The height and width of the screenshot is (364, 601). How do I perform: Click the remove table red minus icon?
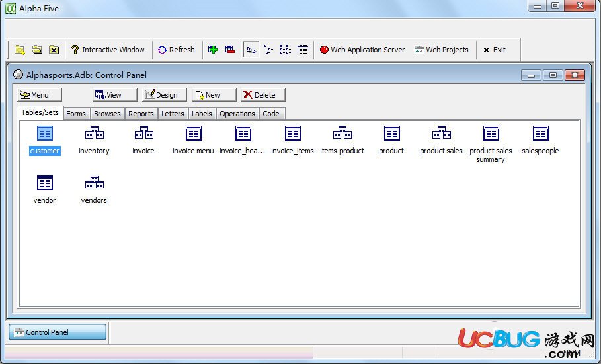coord(230,50)
